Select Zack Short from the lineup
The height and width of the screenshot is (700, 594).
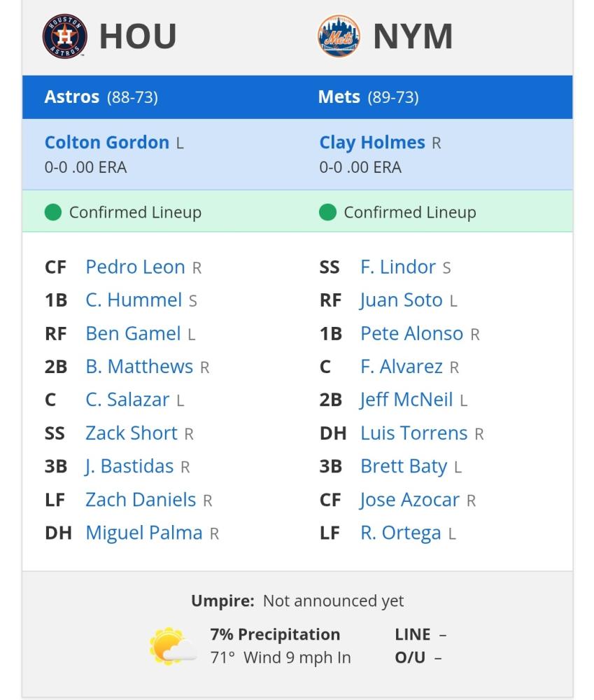tap(132, 433)
